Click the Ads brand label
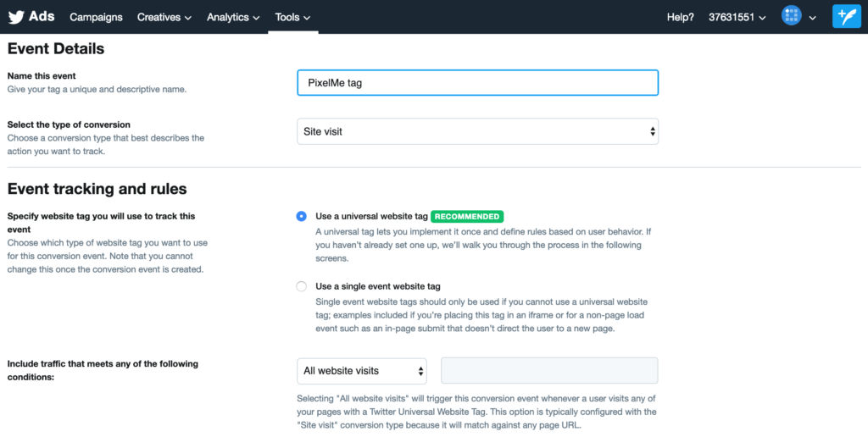 [x=42, y=17]
